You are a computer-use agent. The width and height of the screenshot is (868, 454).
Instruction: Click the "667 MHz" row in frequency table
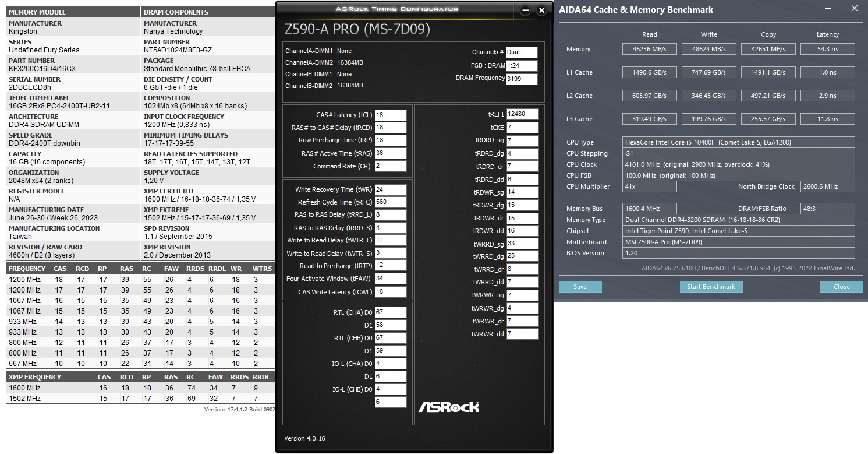click(x=140, y=363)
